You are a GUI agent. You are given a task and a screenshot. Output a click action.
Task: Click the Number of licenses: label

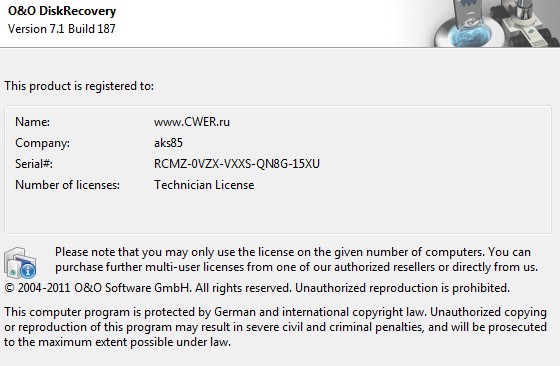(68, 185)
